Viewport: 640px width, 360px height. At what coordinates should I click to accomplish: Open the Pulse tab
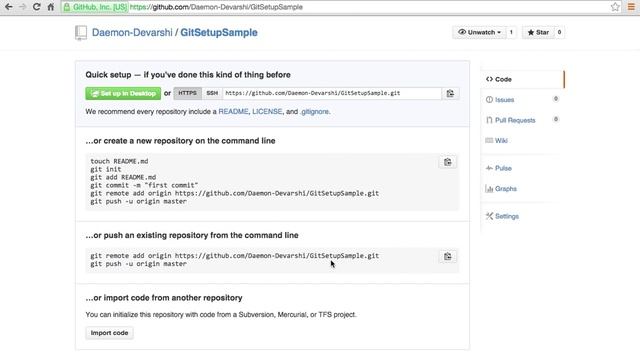503,168
